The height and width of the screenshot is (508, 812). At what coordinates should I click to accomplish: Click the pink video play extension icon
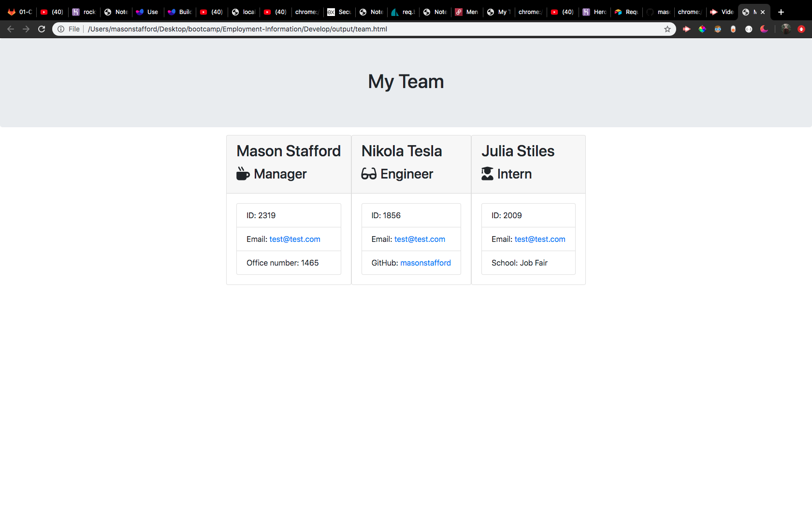coord(687,29)
